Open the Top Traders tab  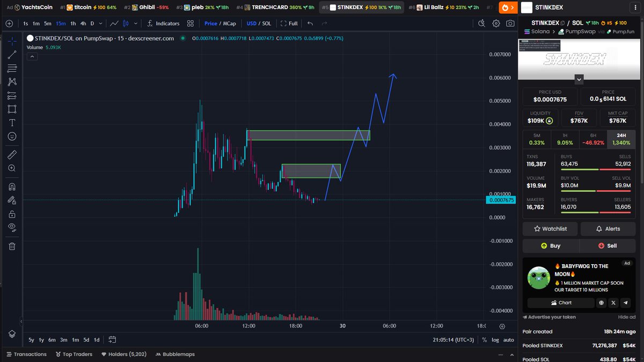[74, 354]
